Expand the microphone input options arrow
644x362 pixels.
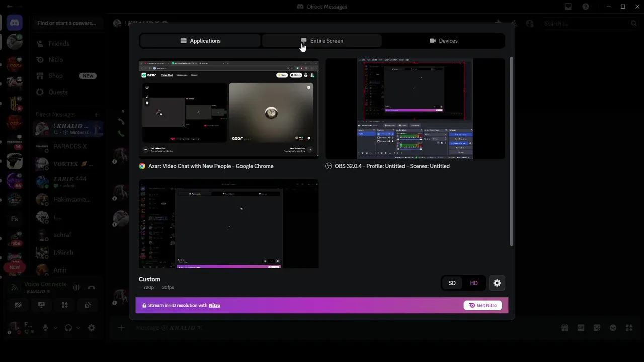[55, 328]
